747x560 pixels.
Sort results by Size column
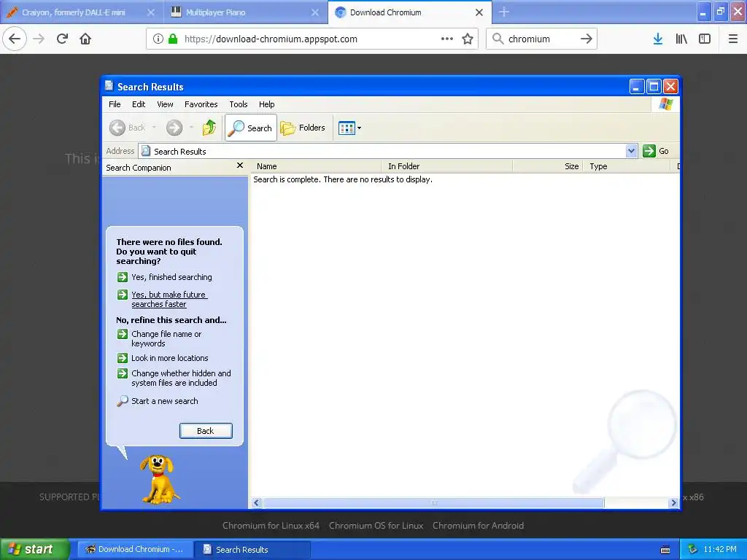click(x=547, y=166)
